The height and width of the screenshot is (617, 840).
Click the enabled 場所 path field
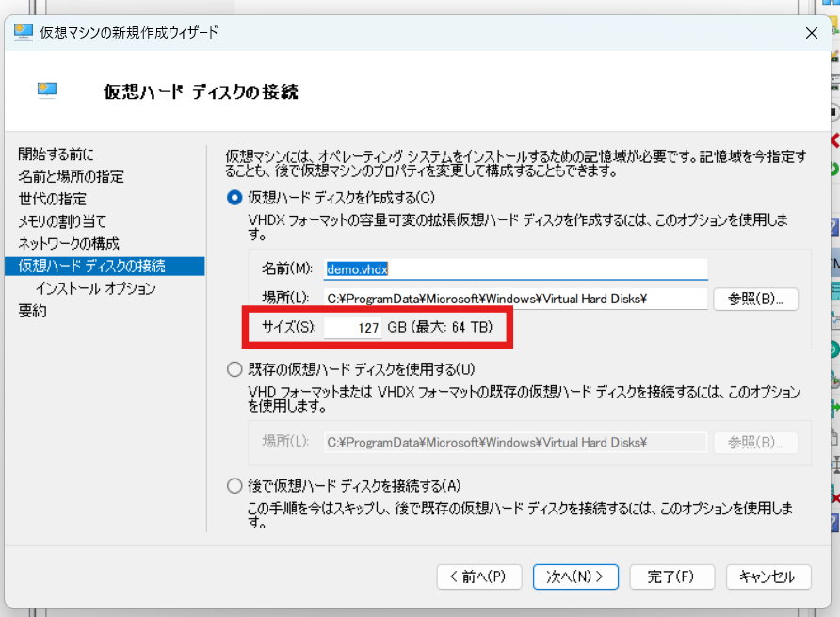point(515,299)
